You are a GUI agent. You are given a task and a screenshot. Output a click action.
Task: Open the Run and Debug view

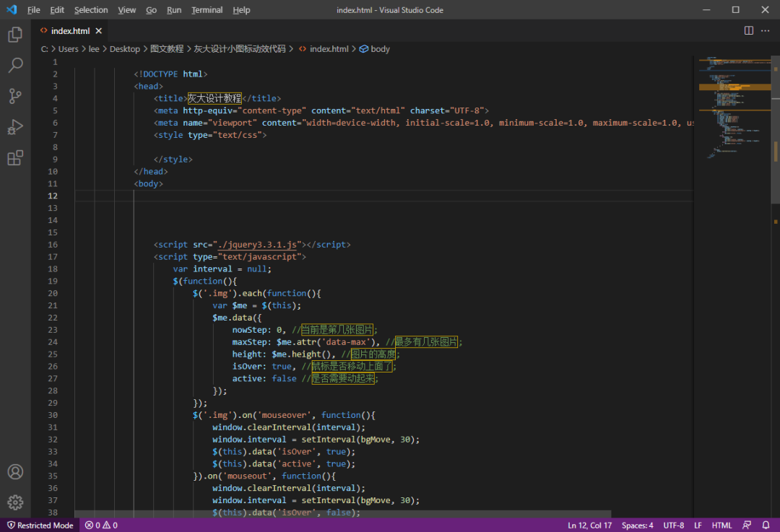tap(15, 127)
